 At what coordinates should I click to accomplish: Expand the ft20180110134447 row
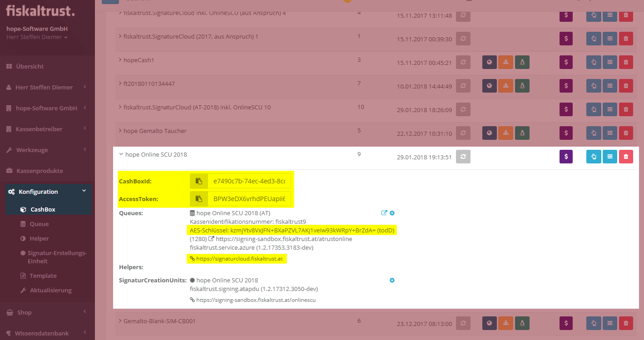tap(120, 84)
